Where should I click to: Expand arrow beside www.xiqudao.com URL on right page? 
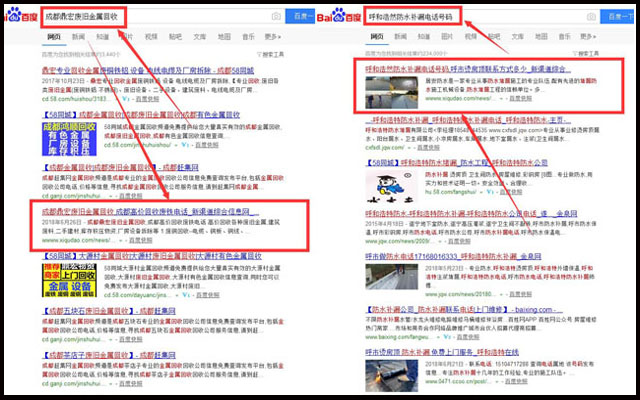point(501,98)
